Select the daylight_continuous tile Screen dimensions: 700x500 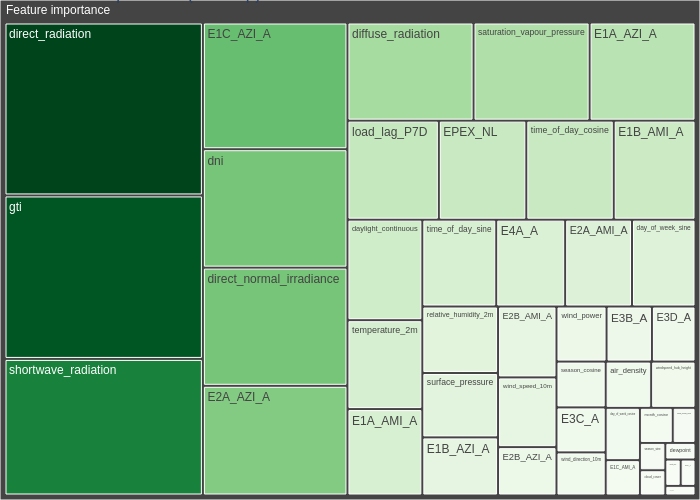click(x=384, y=270)
